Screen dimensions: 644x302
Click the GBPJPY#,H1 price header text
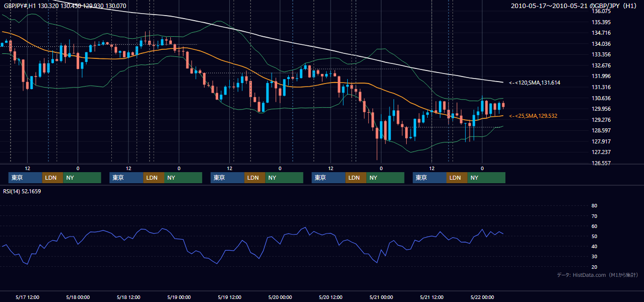pyautogui.click(x=65, y=6)
